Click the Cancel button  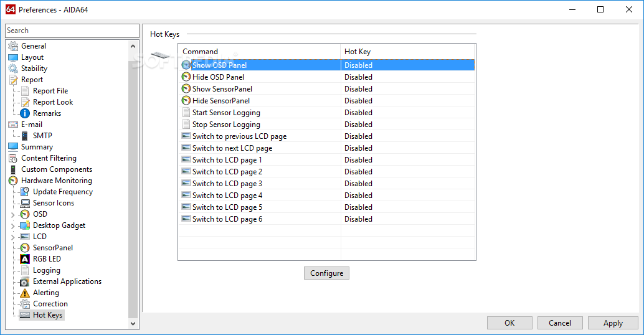click(x=560, y=323)
